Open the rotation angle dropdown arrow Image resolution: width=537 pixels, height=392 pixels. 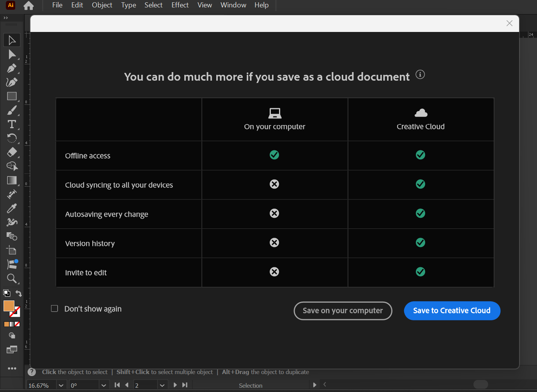tap(104, 385)
